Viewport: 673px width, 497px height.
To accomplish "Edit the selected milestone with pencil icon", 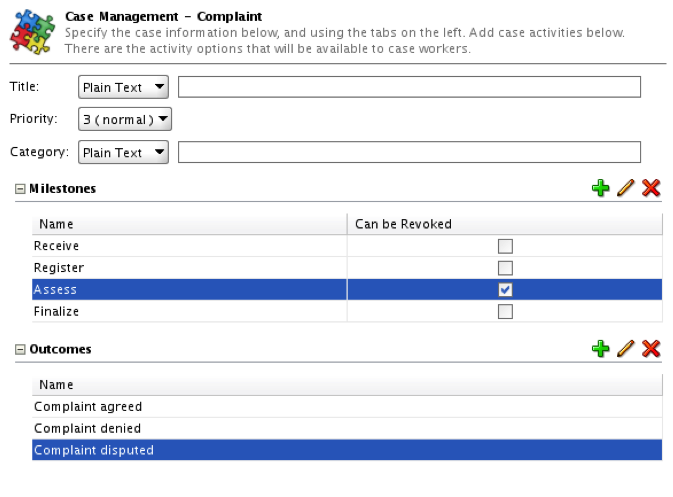I will tap(626, 187).
